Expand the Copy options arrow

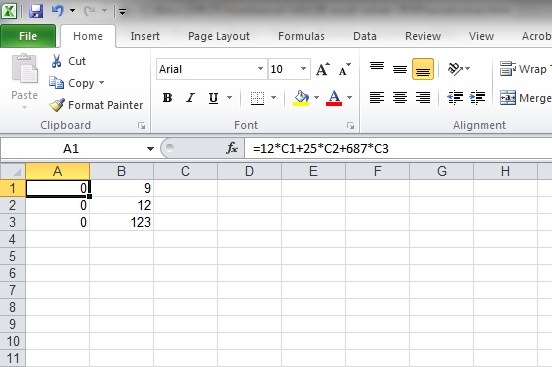click(x=101, y=83)
